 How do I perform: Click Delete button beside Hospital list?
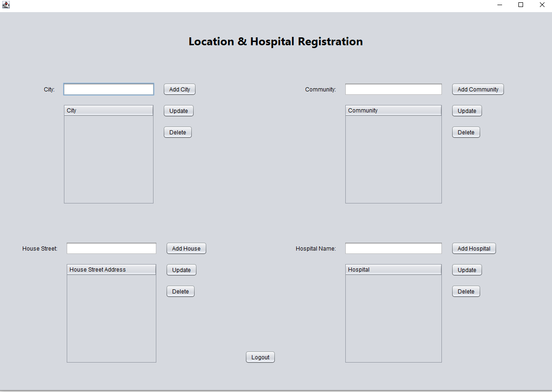click(466, 291)
